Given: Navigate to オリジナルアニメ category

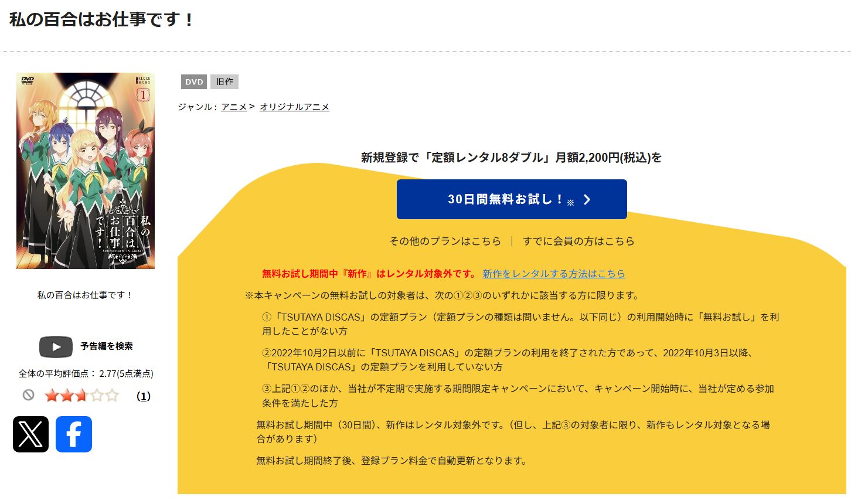Looking at the screenshot, I should pos(294,107).
